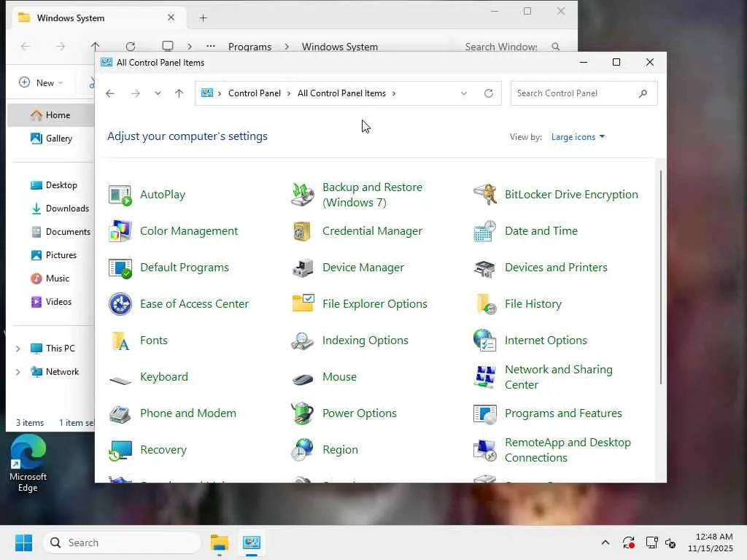Select Home in File Explorer sidebar
Image resolution: width=747 pixels, height=560 pixels.
(50, 115)
